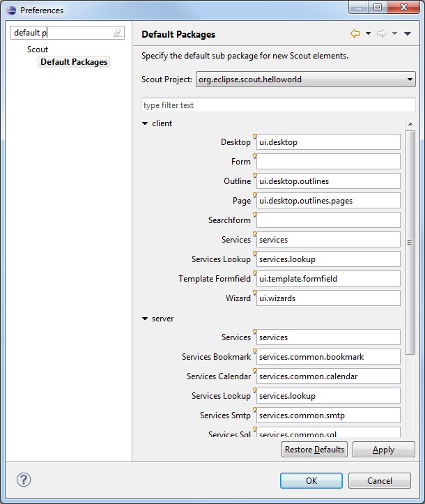Click the scrollbar up arrow
The height and width of the screenshot is (504, 425).
pos(410,124)
